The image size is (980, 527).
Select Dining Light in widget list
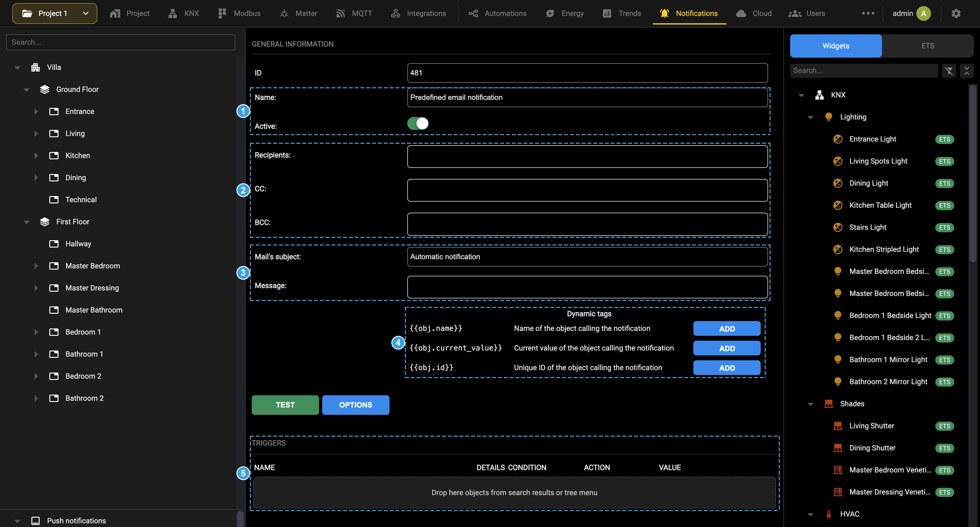(x=869, y=184)
